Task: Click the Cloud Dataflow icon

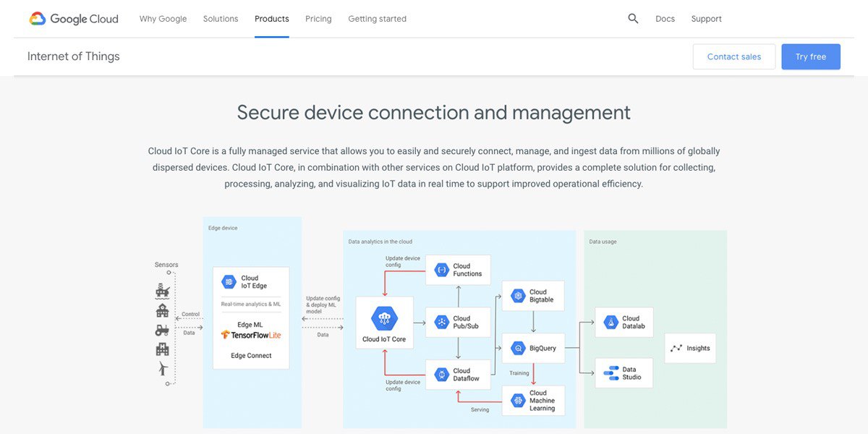Action: click(x=441, y=375)
